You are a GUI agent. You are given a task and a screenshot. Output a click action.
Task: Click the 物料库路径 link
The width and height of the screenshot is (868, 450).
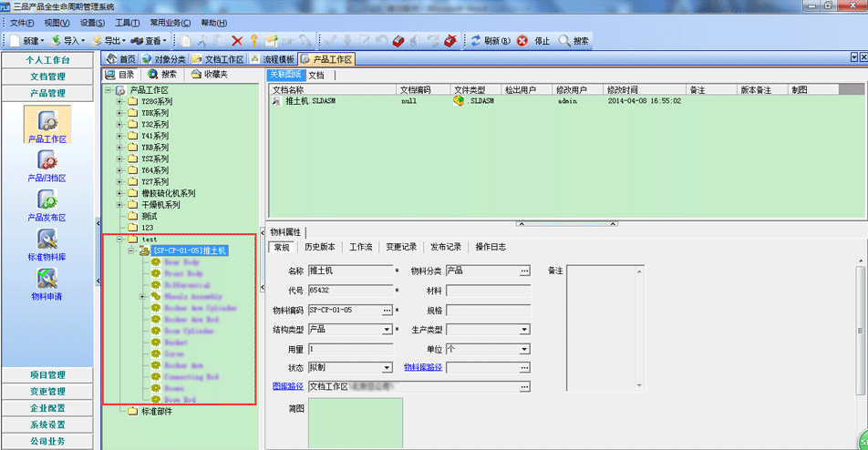(423, 368)
